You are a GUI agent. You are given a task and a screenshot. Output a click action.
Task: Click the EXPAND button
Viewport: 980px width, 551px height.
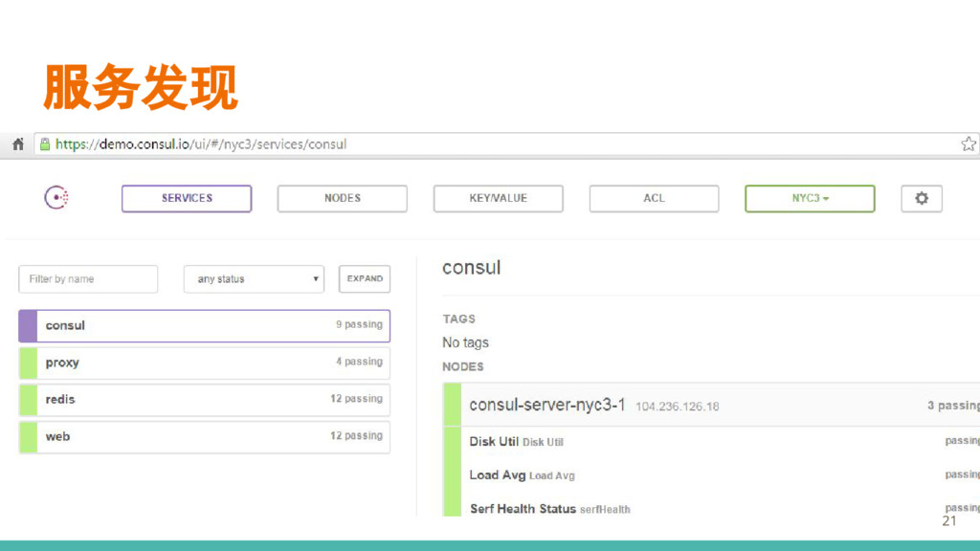365,278
